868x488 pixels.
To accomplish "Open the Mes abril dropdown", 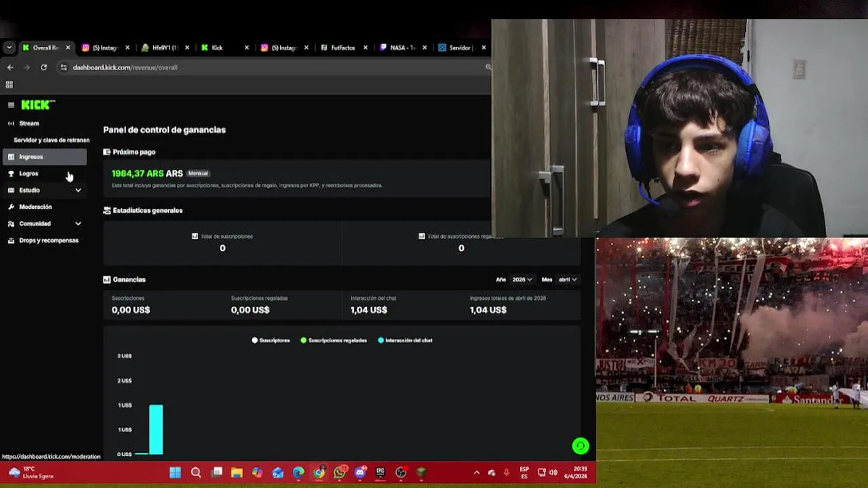I will pyautogui.click(x=568, y=279).
